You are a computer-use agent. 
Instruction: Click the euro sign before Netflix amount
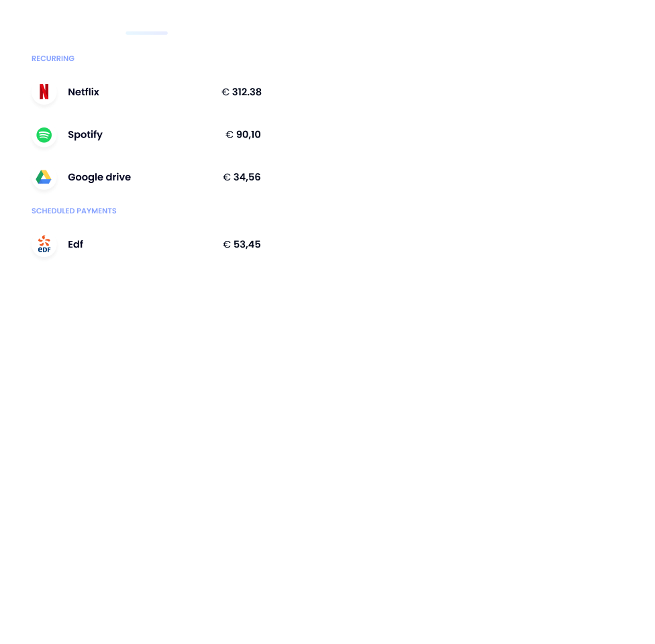225,92
